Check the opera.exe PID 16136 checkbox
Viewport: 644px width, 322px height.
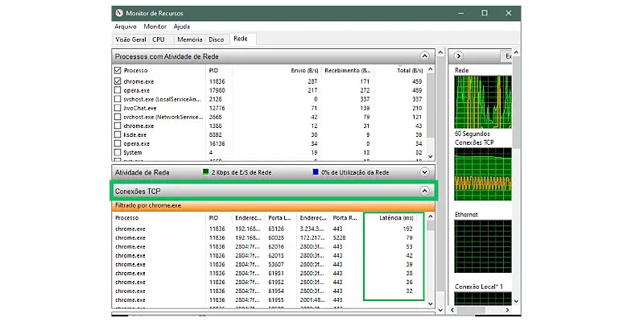click(118, 144)
